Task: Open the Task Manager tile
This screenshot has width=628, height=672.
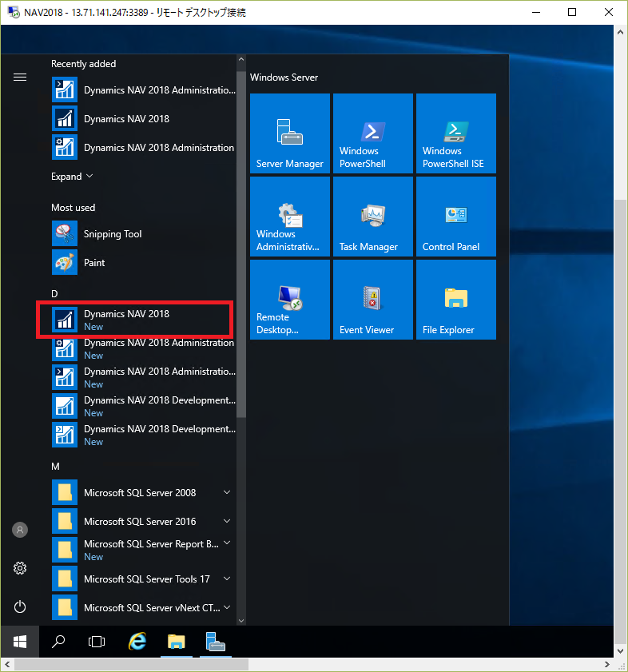Action: (373, 217)
